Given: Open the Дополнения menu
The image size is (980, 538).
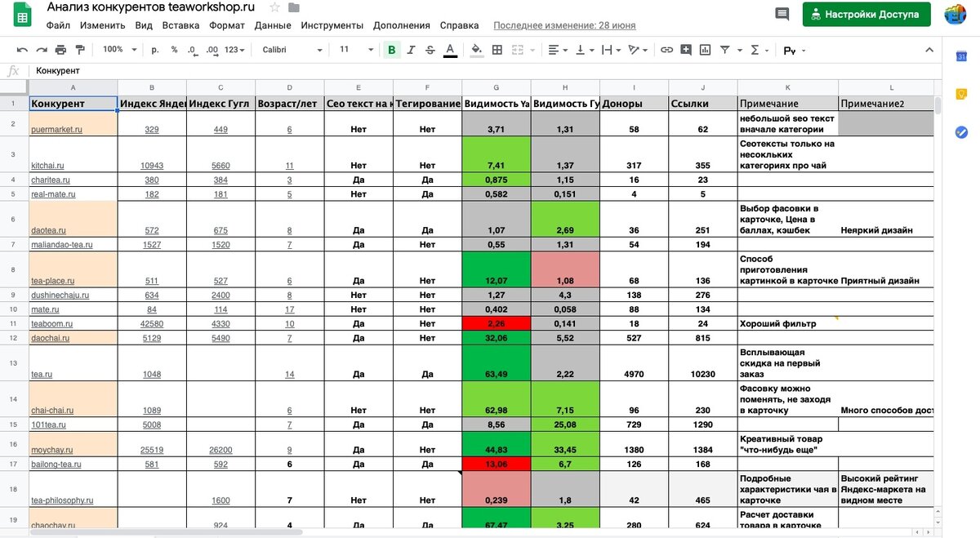Looking at the screenshot, I should pos(402,25).
